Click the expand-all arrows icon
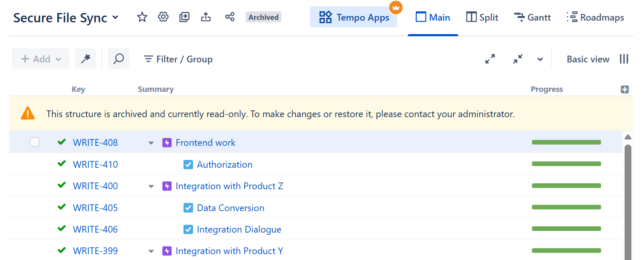Screen dimensions: 644x260 [490, 59]
